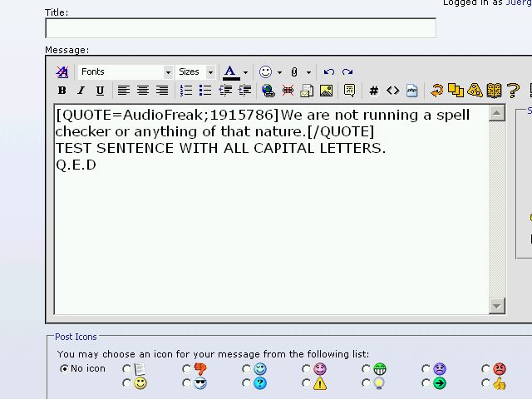
Task: Select the No icon radio button
Action: click(x=64, y=368)
